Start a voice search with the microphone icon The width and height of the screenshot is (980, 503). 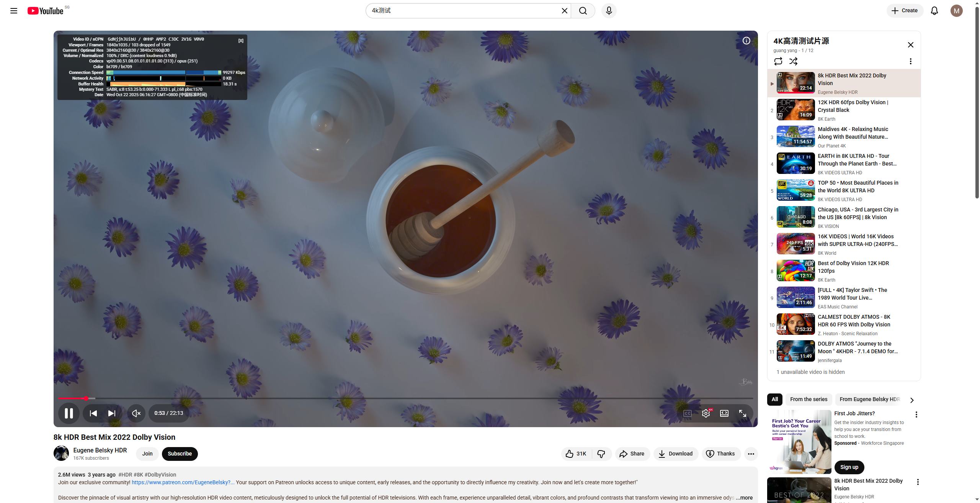pyautogui.click(x=608, y=10)
